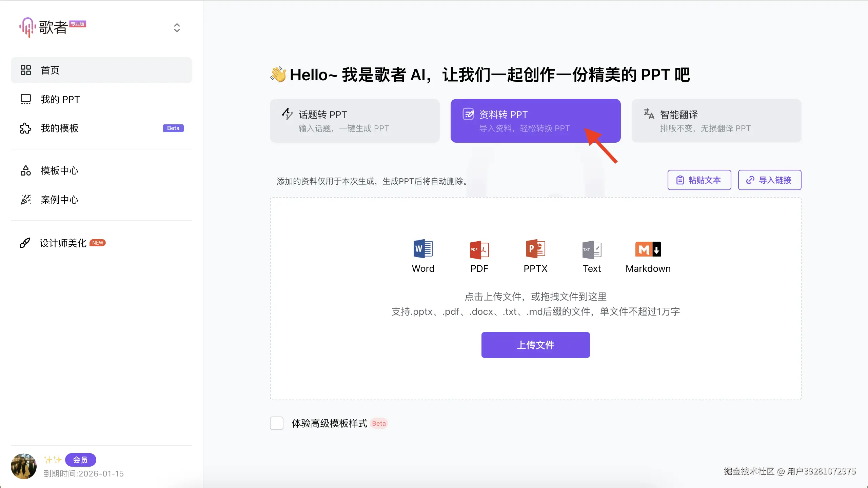Click the 导入链接 button
The width and height of the screenshot is (868, 488).
(769, 180)
